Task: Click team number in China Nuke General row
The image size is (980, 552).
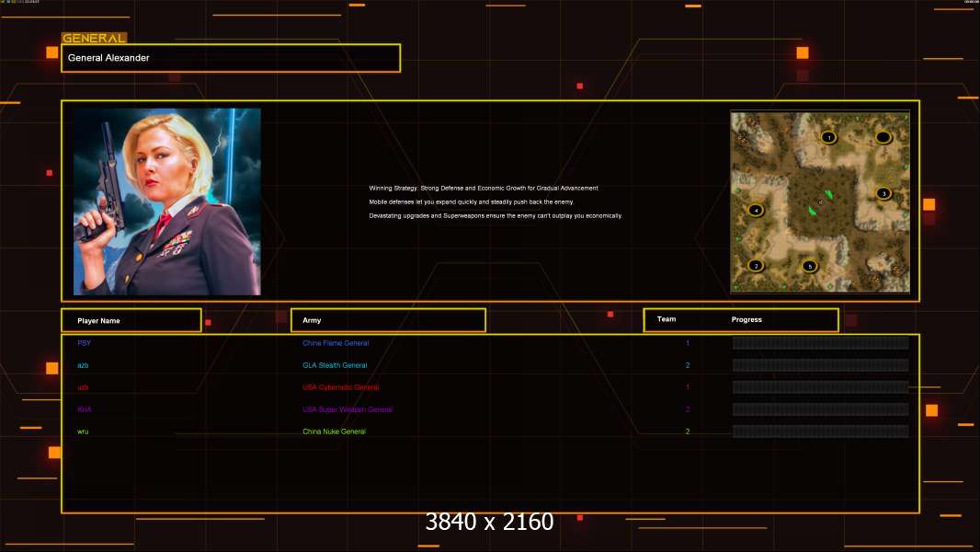Action: point(688,431)
